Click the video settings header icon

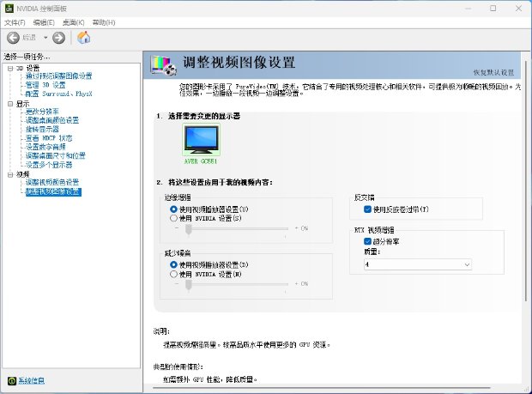[x=164, y=65]
